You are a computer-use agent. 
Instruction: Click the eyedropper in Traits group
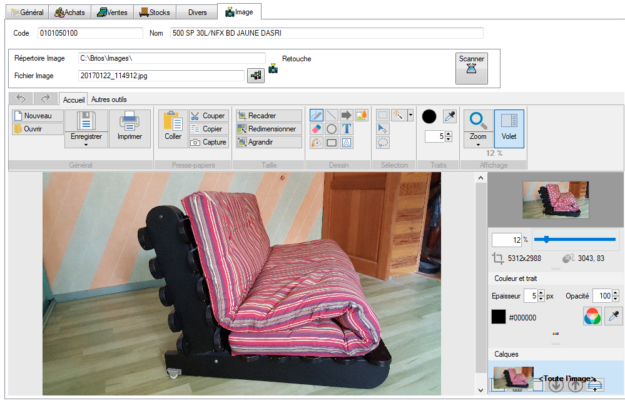[x=449, y=116]
